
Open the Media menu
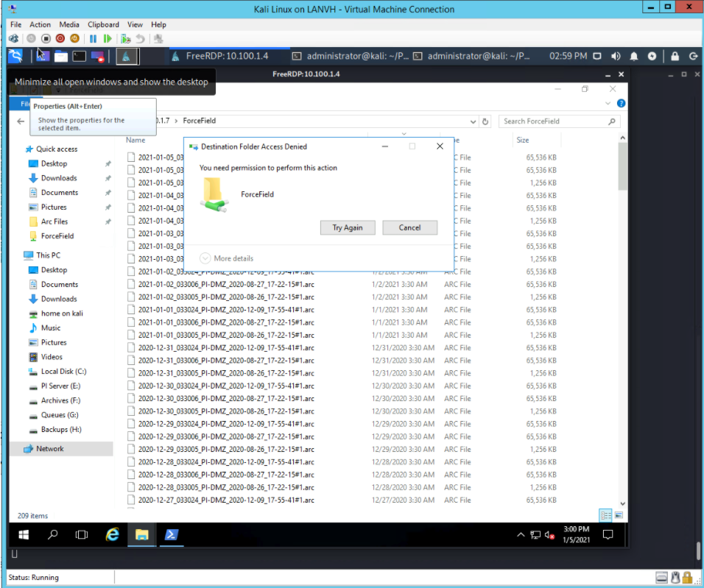[69, 25]
